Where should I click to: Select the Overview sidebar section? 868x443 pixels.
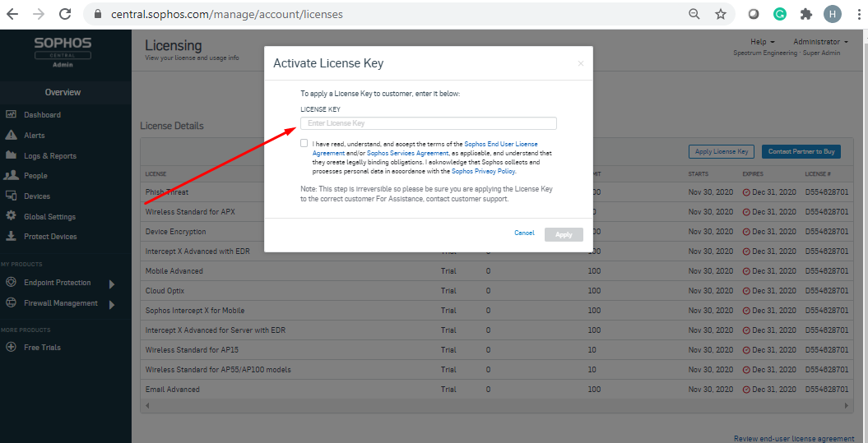(63, 92)
